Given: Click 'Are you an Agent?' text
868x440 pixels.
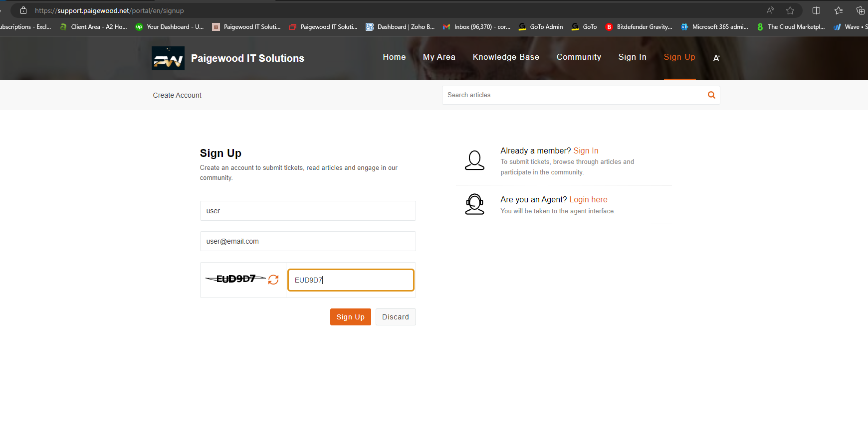Looking at the screenshot, I should click(533, 199).
